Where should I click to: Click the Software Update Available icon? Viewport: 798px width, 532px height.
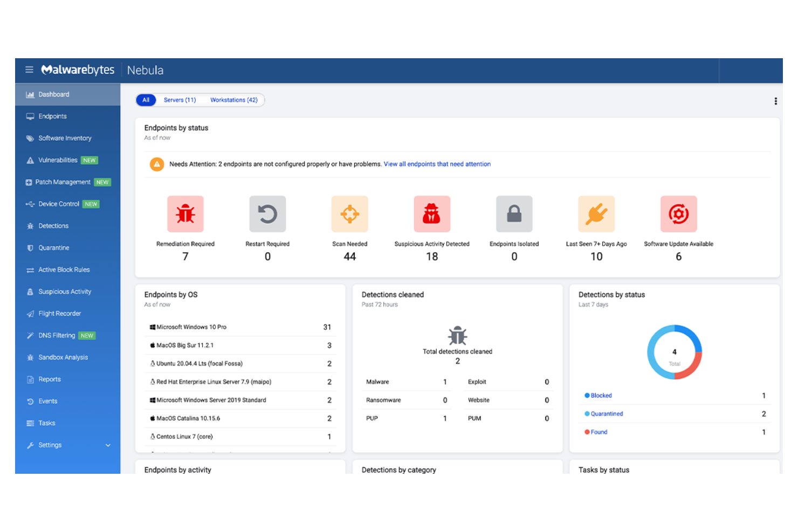pyautogui.click(x=678, y=213)
